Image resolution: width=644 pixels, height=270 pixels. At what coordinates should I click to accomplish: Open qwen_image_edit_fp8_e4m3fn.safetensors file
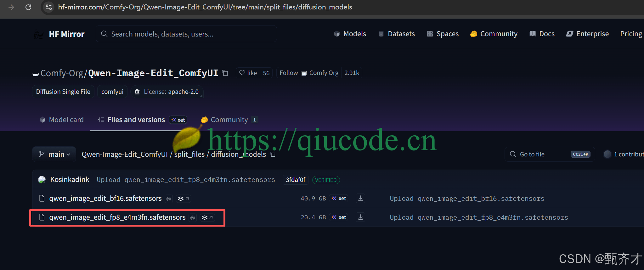point(117,217)
